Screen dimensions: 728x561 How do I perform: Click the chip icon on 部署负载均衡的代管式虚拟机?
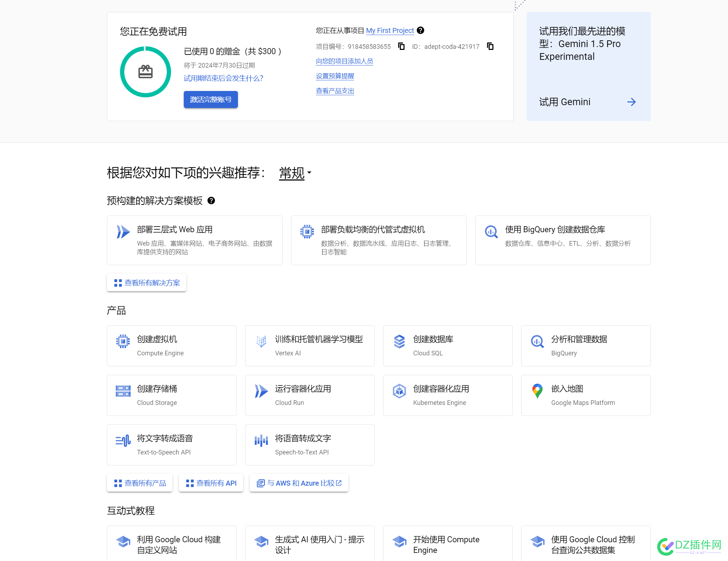(x=307, y=231)
